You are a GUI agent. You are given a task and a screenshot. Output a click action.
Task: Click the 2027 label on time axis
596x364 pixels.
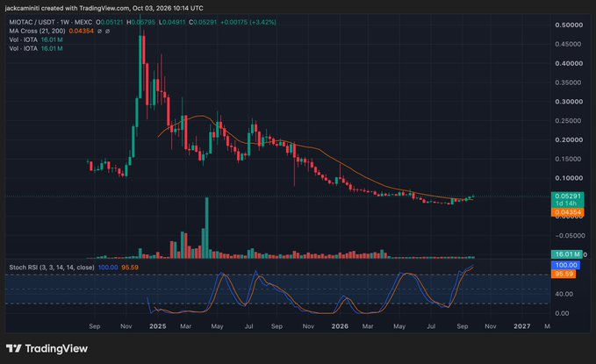[x=522, y=326]
